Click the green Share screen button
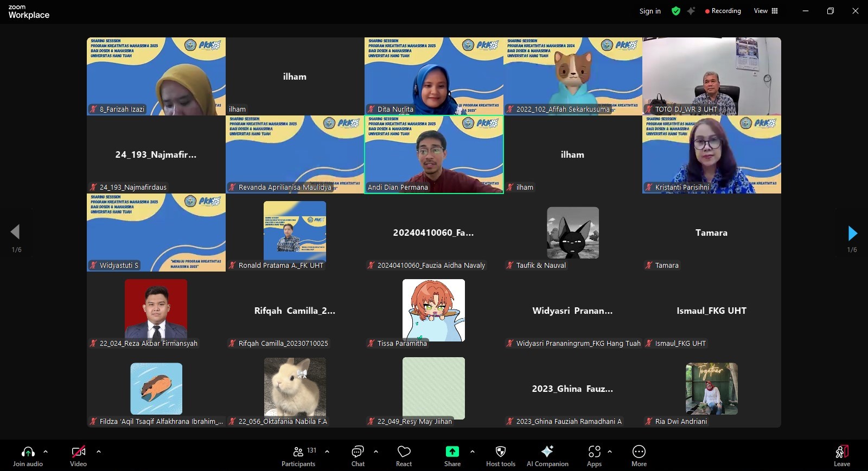Screen dimensions: 868x471 pos(452,456)
